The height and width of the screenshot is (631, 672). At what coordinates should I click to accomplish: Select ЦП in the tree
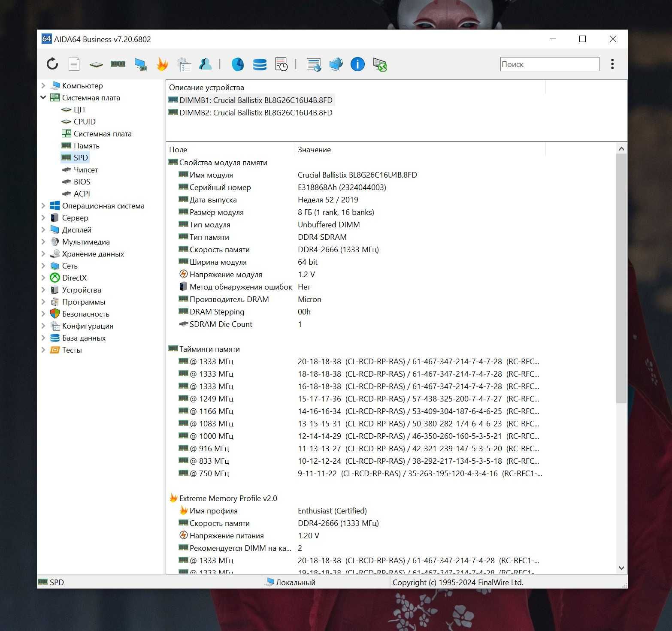[79, 109]
